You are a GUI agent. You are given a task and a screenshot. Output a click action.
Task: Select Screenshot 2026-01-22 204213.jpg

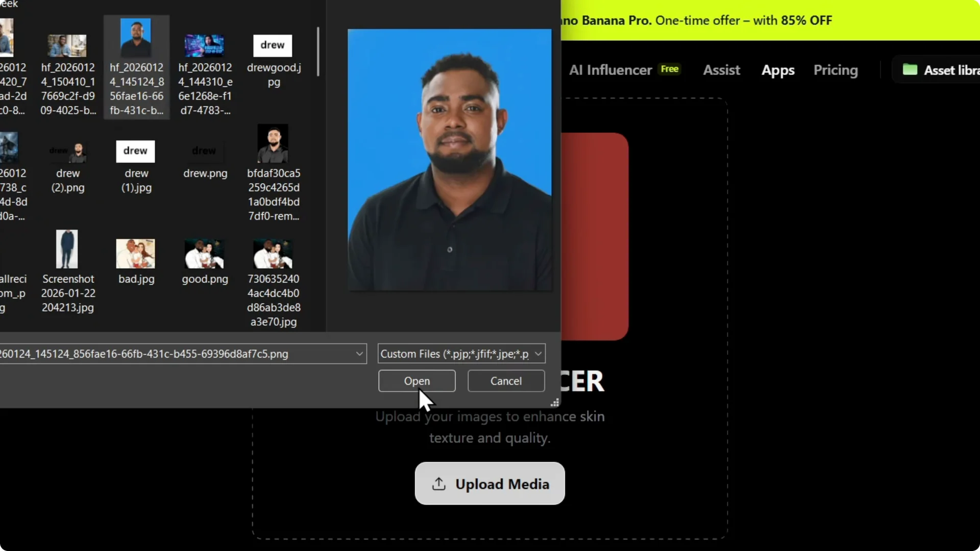point(68,248)
